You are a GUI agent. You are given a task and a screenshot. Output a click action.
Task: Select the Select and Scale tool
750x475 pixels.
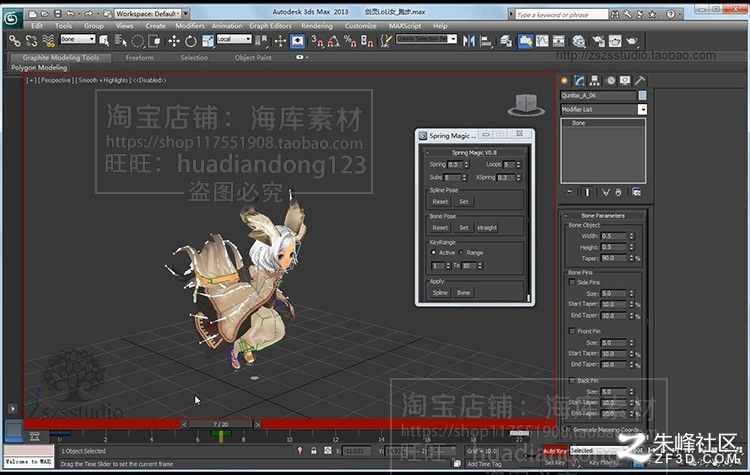pos(208,42)
